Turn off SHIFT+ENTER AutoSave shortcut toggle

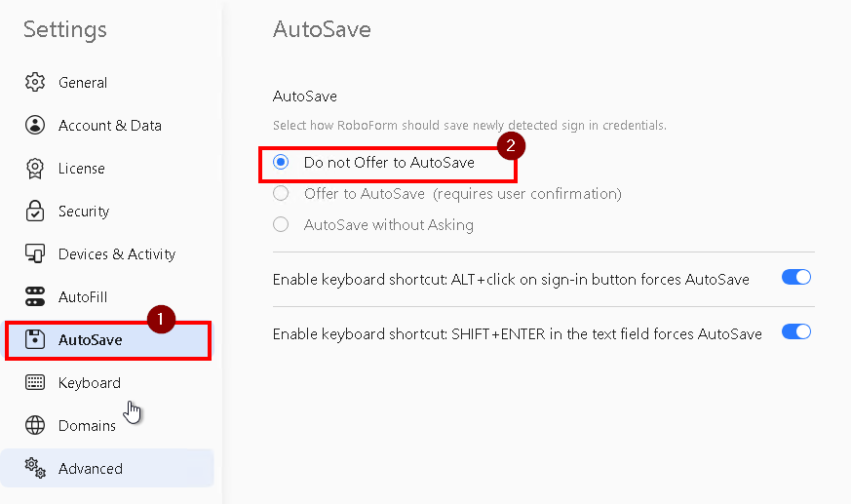coord(796,331)
